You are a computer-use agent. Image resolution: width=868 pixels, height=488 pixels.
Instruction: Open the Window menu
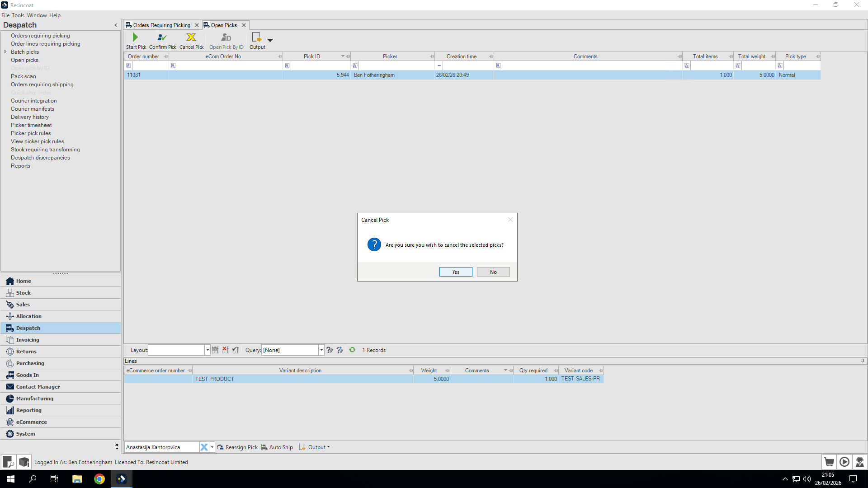click(37, 15)
